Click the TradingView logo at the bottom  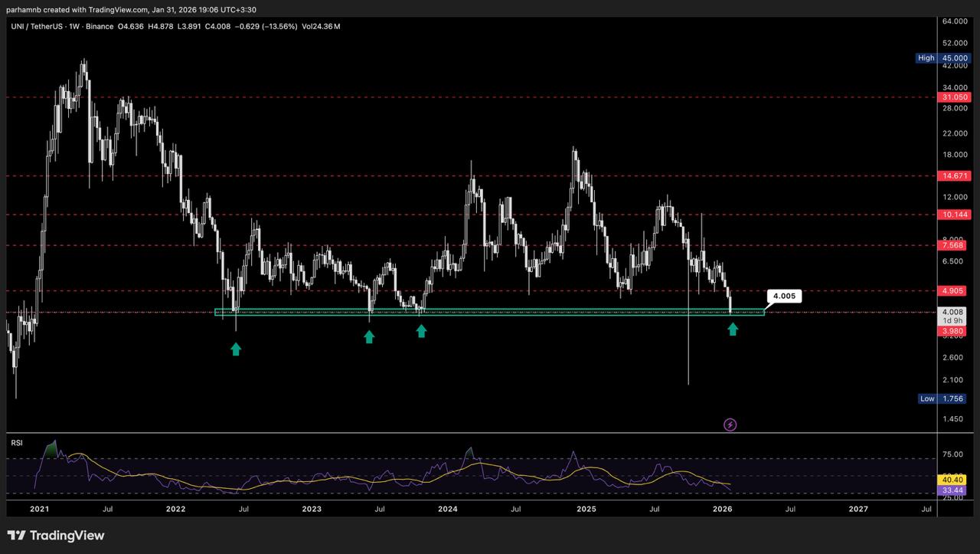pyautogui.click(x=56, y=536)
